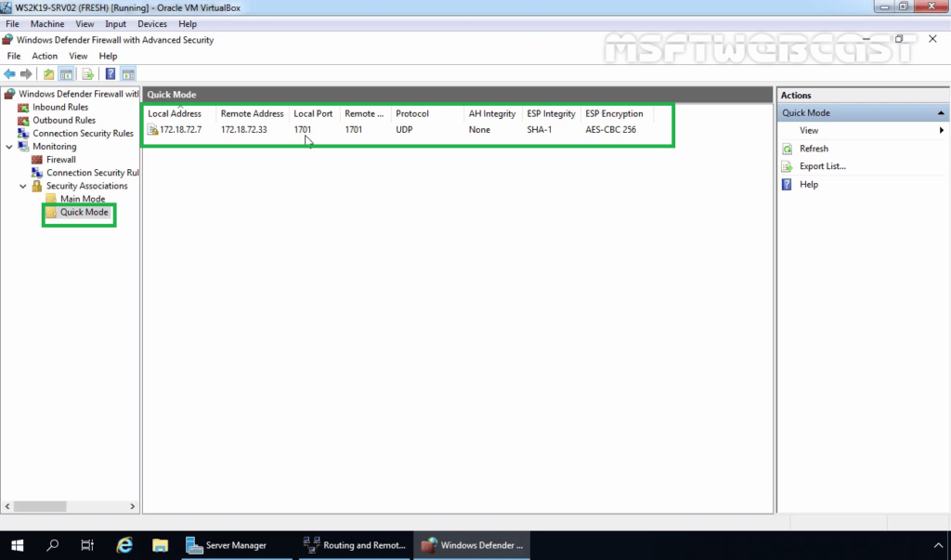Click the tree pane horizontal scrollbar thumb

pos(40,506)
